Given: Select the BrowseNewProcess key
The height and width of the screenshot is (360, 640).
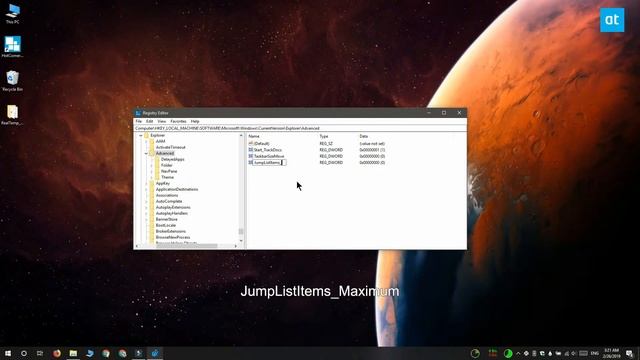Looking at the screenshot, I should 173,237.
